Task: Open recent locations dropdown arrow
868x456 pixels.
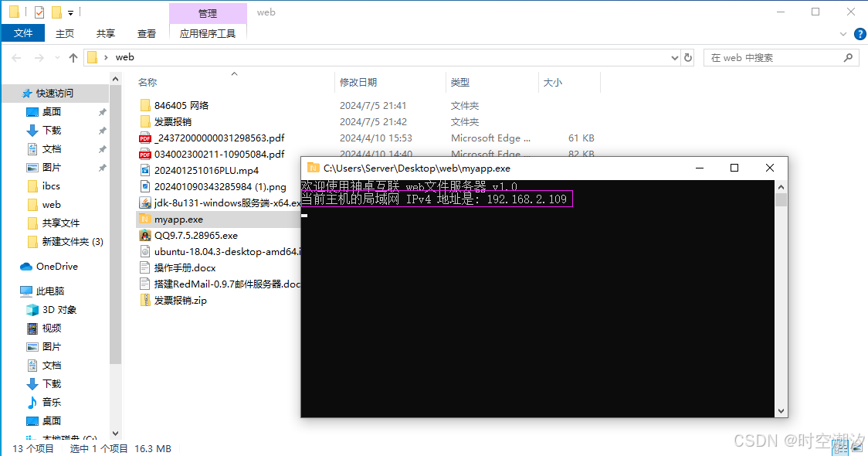Action: [x=57, y=58]
